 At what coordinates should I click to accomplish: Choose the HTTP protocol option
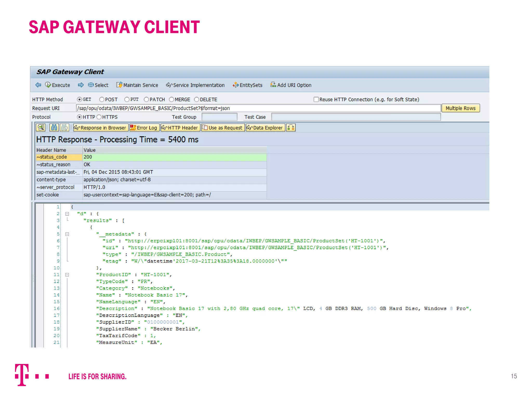click(x=79, y=117)
